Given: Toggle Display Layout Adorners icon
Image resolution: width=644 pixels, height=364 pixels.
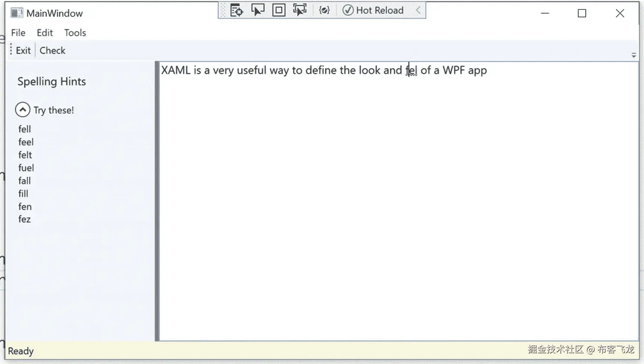Looking at the screenshot, I should (x=279, y=10).
